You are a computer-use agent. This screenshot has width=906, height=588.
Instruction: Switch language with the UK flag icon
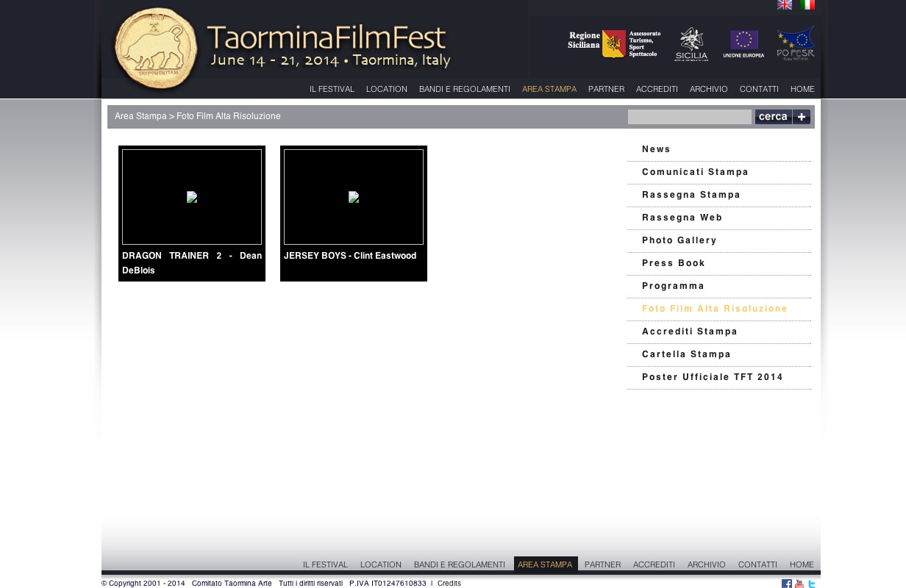point(785,5)
